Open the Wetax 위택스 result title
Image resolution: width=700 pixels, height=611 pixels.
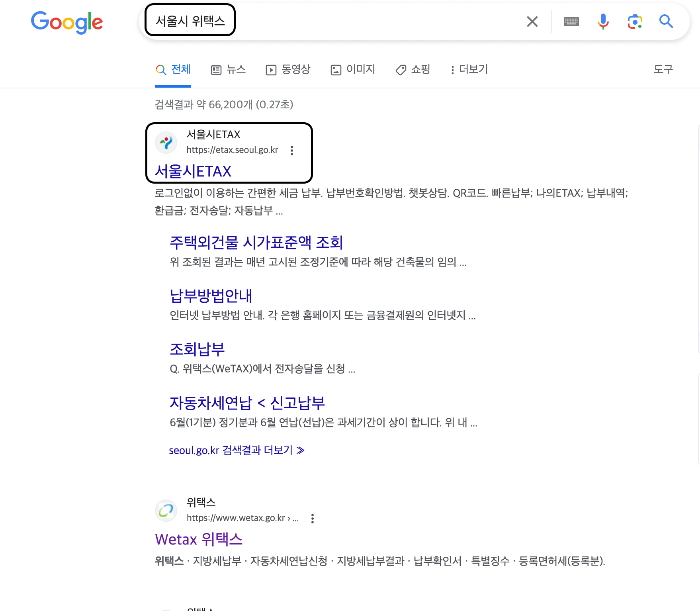coord(199,540)
